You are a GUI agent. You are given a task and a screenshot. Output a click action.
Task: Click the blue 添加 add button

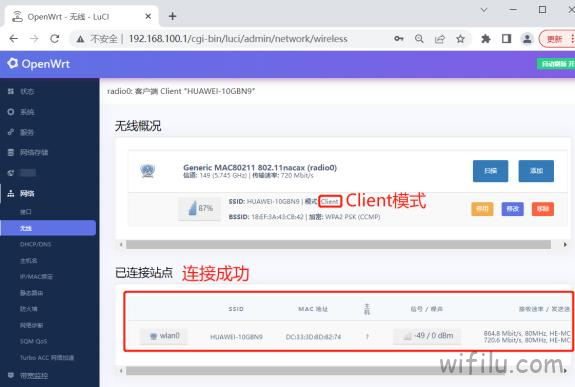[536, 171]
